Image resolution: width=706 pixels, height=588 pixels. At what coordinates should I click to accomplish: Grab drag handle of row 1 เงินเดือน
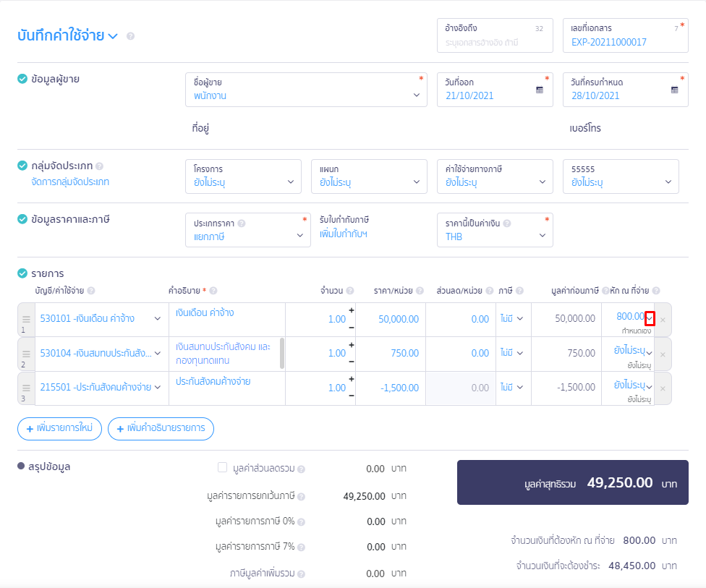click(26, 319)
